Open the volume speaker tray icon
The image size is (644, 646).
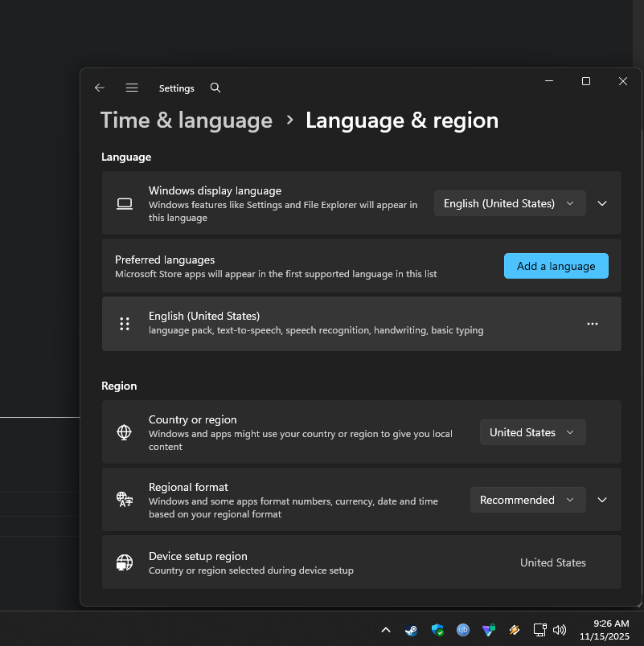tap(560, 629)
